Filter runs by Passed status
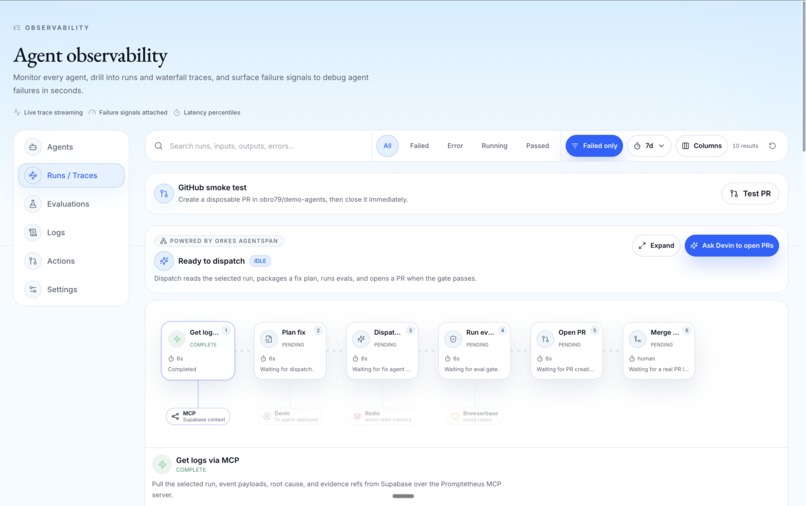 [x=538, y=146]
